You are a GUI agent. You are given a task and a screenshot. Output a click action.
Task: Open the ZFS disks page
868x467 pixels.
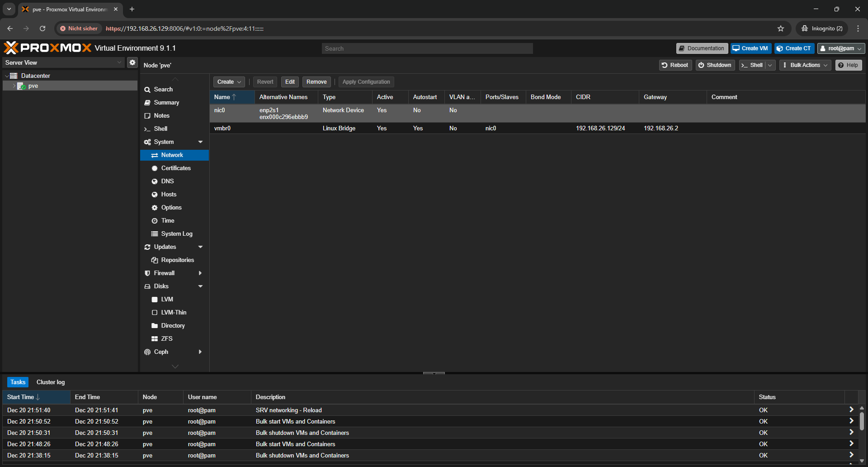point(166,338)
